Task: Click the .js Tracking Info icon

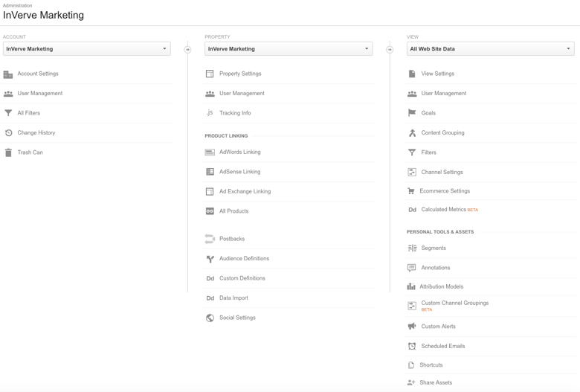Action: point(210,112)
